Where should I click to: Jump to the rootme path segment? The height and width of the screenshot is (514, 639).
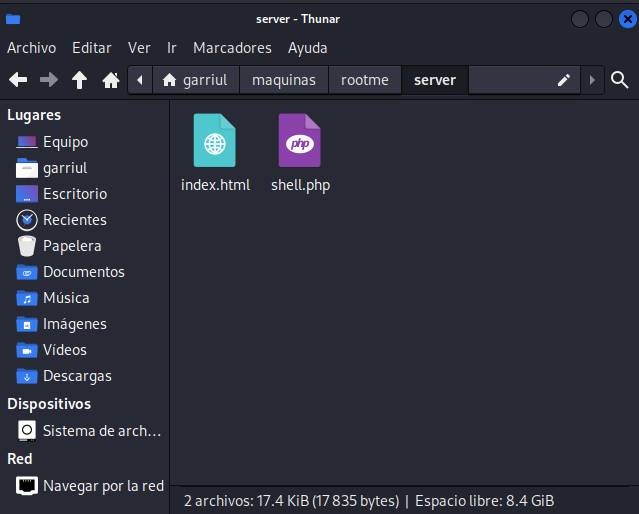[x=365, y=80]
